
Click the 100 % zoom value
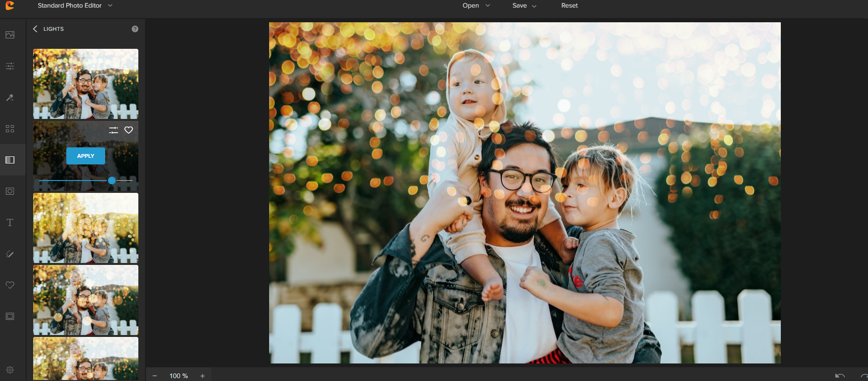coord(179,376)
